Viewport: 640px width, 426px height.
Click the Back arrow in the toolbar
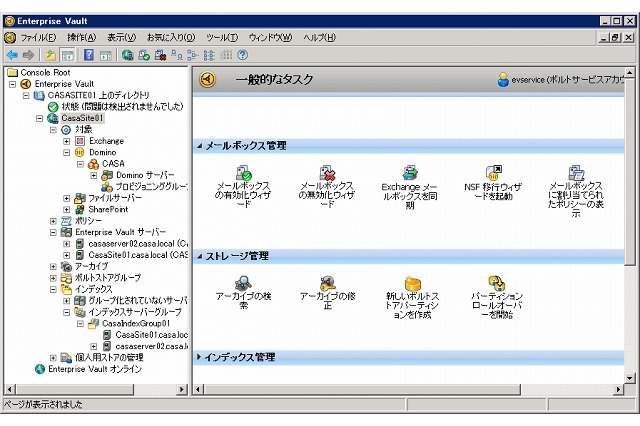pos(12,55)
